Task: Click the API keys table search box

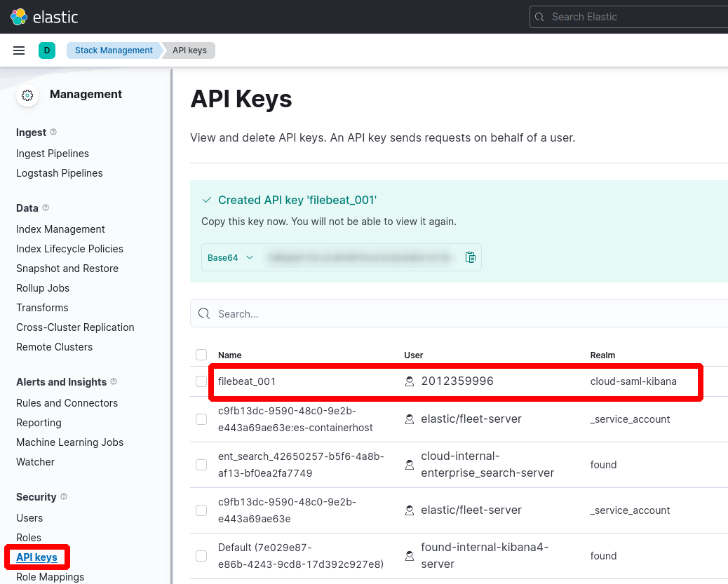Action: 463,314
